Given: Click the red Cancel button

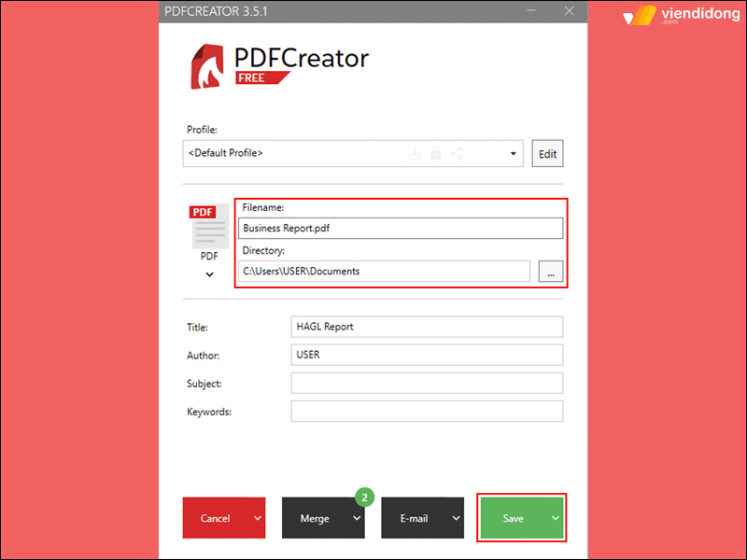Looking at the screenshot, I should 216,518.
